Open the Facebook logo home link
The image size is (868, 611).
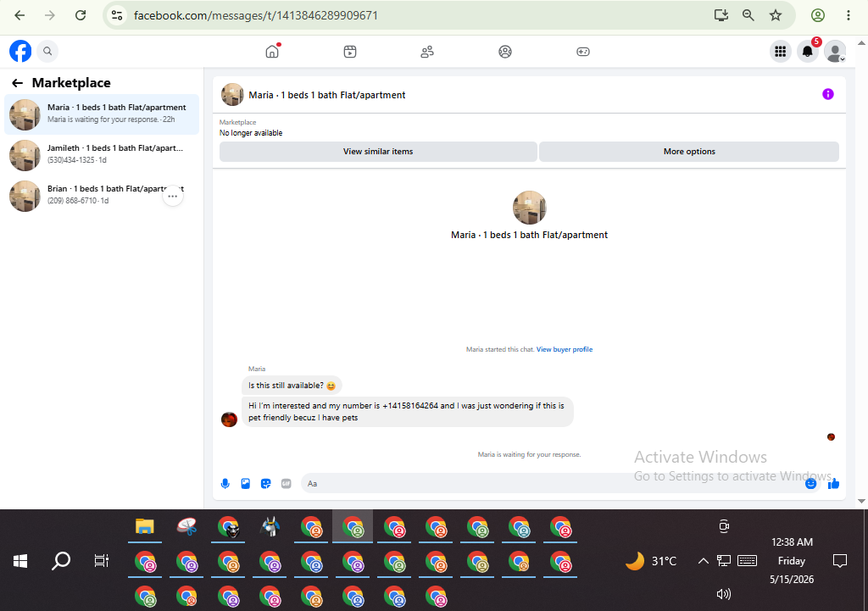click(x=20, y=52)
